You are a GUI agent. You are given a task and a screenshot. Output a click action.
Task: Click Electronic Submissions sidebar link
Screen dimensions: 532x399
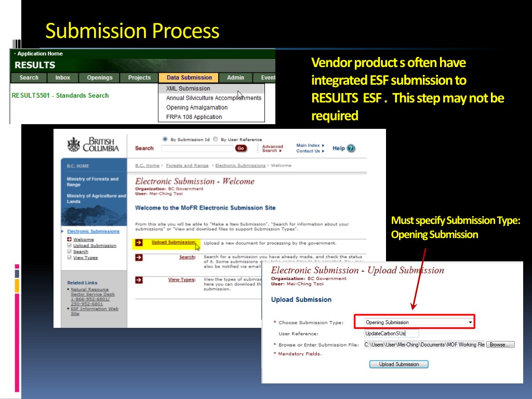[94, 231]
